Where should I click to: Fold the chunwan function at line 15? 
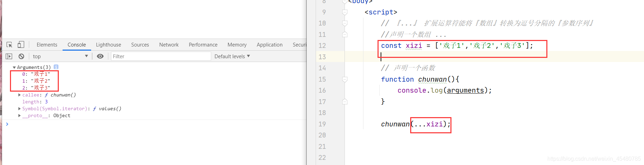[x=345, y=79]
